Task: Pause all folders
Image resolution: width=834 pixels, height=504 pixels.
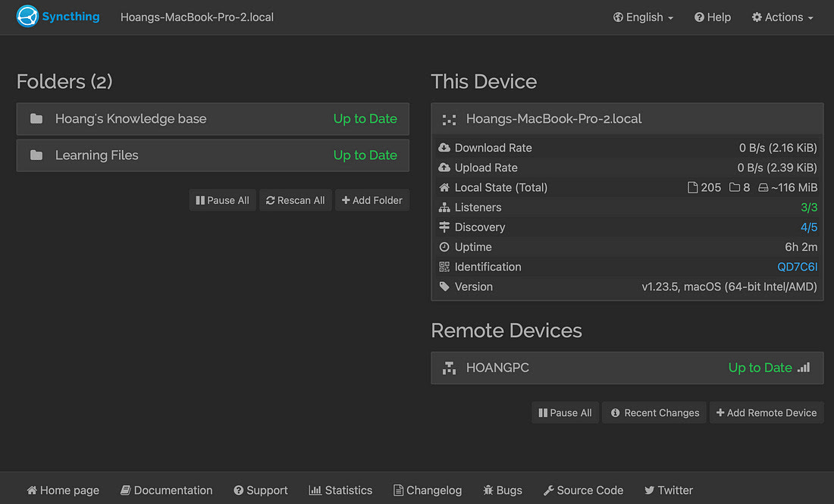Action: pos(222,200)
